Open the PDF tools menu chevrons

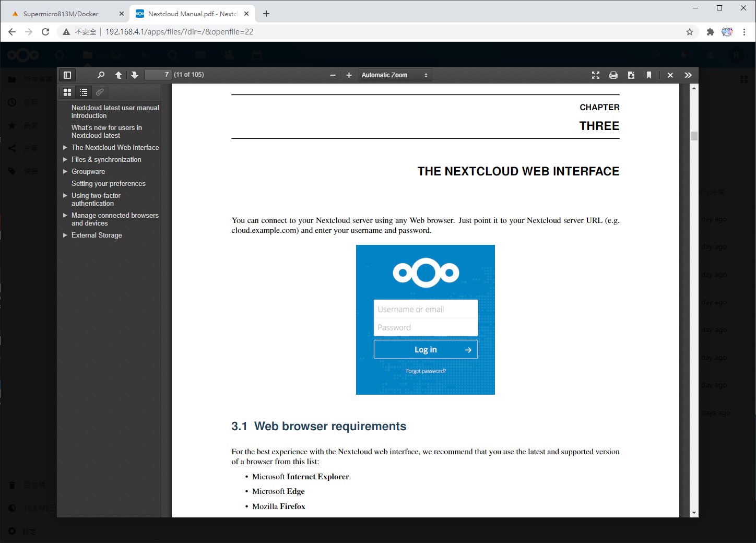tap(688, 75)
